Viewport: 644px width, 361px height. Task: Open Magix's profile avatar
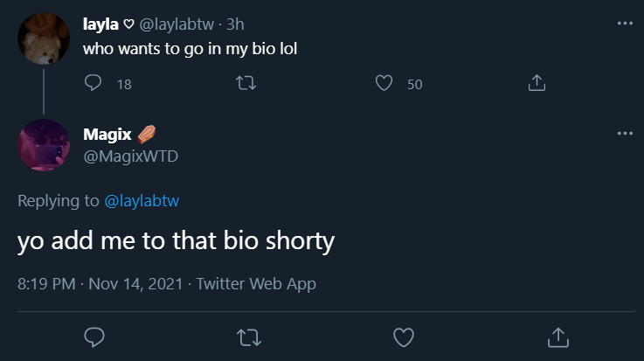pos(44,145)
